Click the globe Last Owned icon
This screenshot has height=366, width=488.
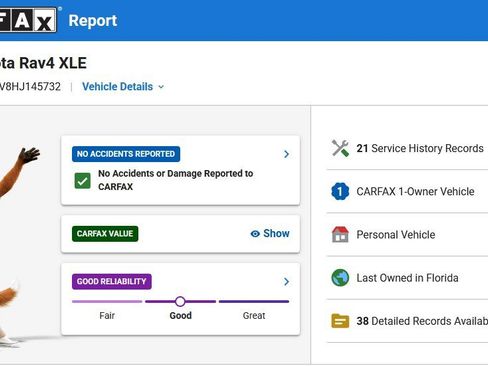click(340, 278)
